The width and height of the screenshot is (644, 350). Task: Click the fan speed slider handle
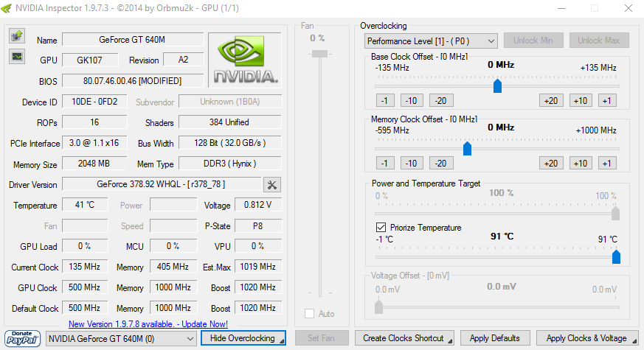point(319,54)
